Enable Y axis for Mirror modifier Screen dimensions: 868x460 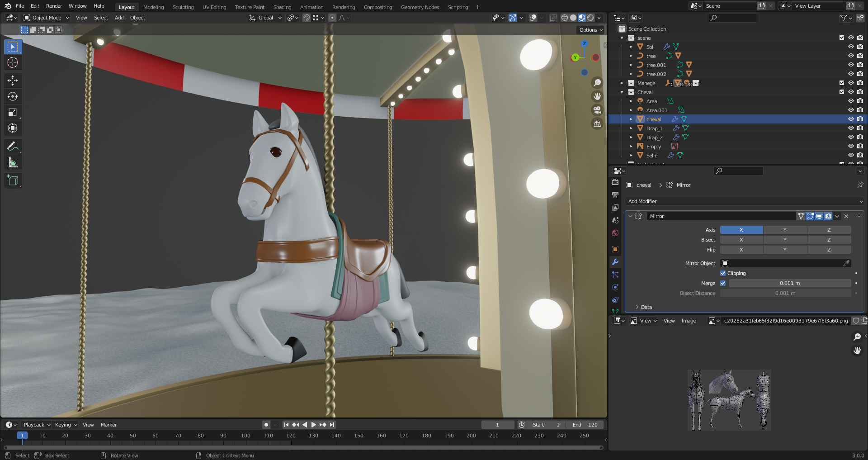point(785,230)
